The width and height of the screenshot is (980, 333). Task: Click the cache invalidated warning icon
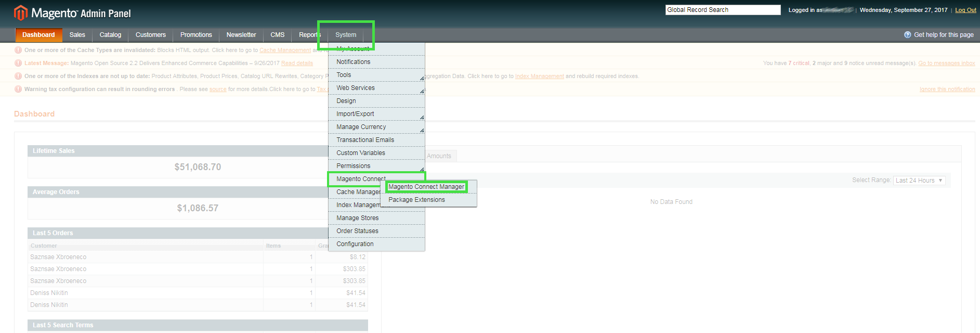(18, 50)
